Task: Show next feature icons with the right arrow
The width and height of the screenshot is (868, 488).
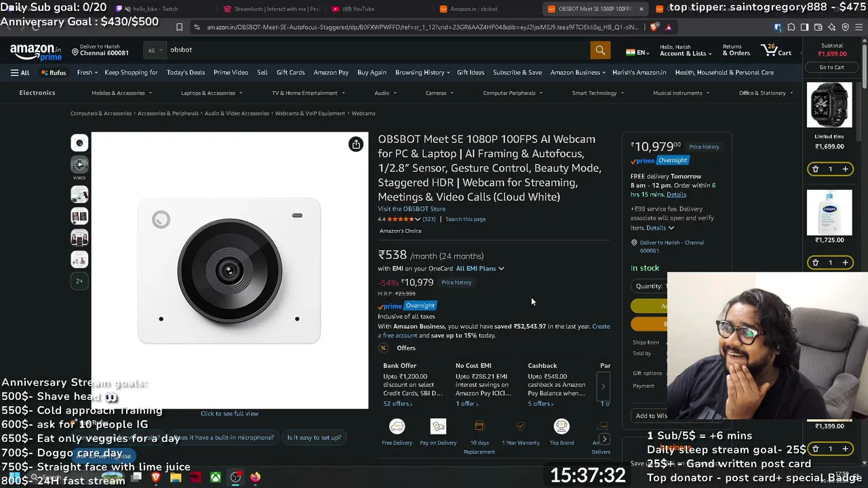Action: [604, 439]
